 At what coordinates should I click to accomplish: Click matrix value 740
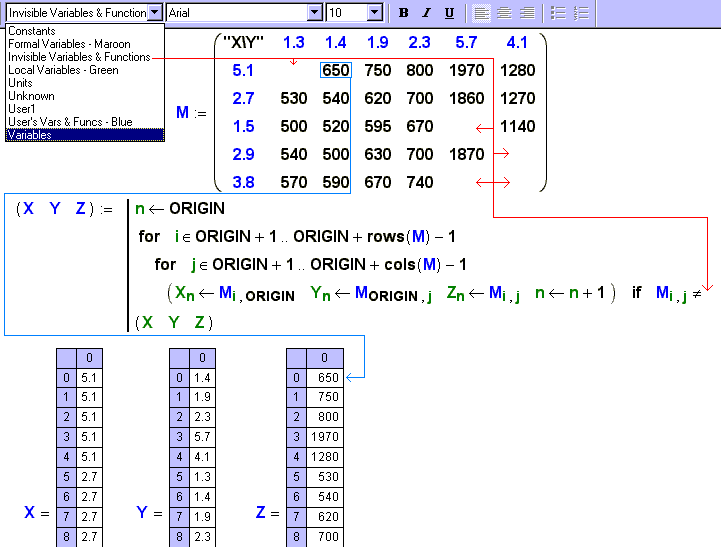(x=419, y=182)
